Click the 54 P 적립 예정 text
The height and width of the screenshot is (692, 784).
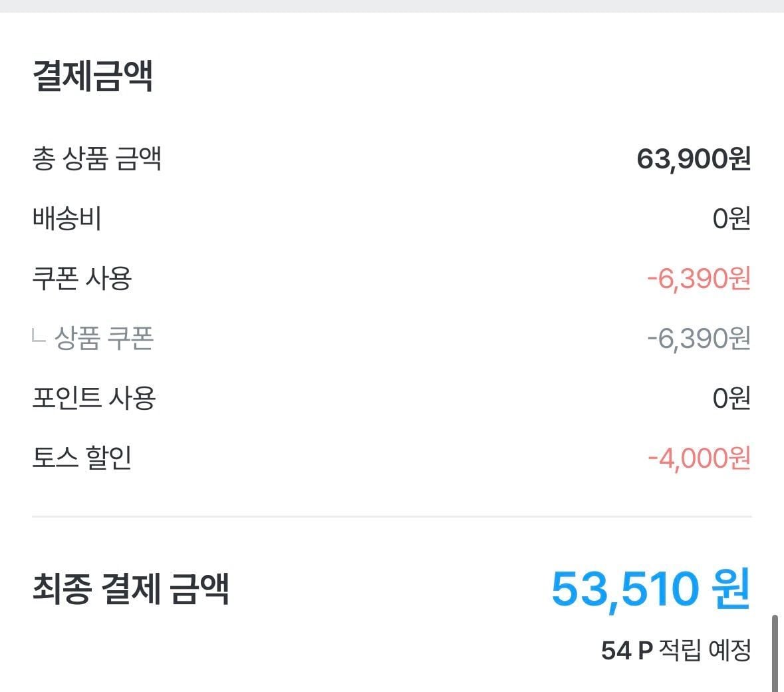pos(676,649)
